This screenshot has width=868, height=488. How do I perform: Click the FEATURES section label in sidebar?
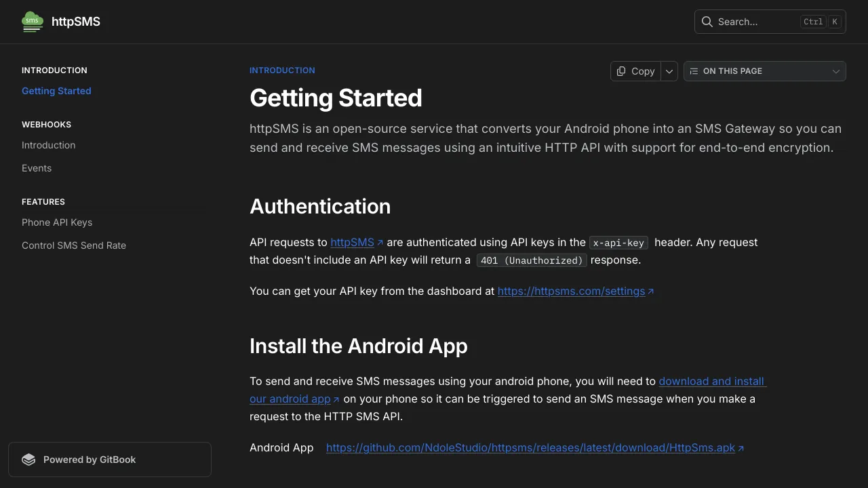point(43,202)
